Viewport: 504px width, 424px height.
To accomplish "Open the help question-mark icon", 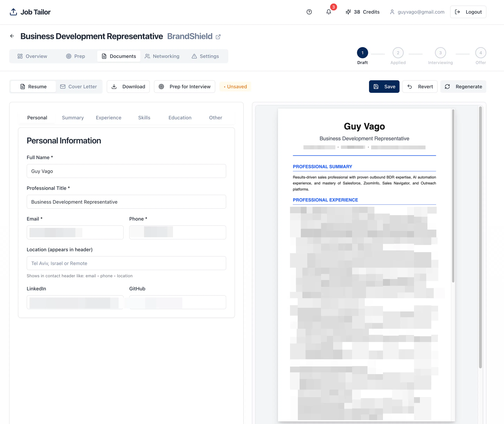I will tap(309, 12).
